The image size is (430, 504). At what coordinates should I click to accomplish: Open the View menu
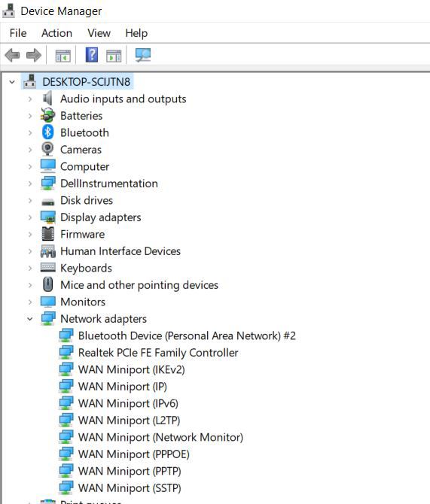(x=99, y=33)
